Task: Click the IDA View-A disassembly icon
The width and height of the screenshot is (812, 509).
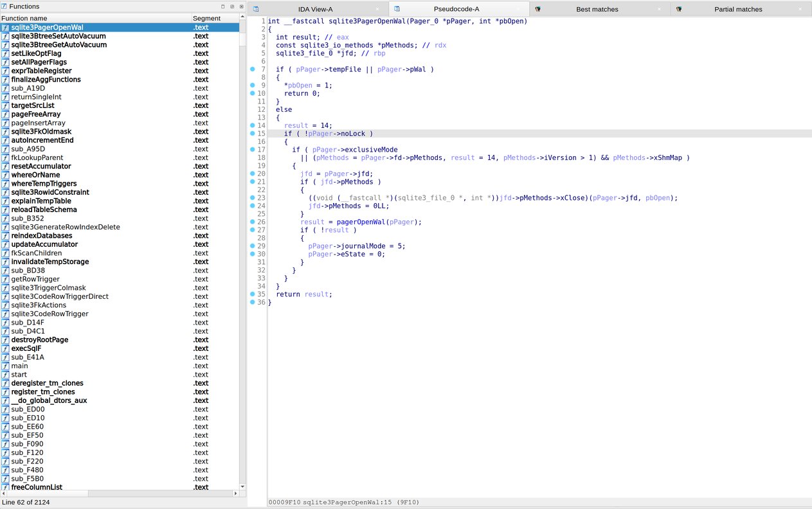Action: [x=255, y=10]
